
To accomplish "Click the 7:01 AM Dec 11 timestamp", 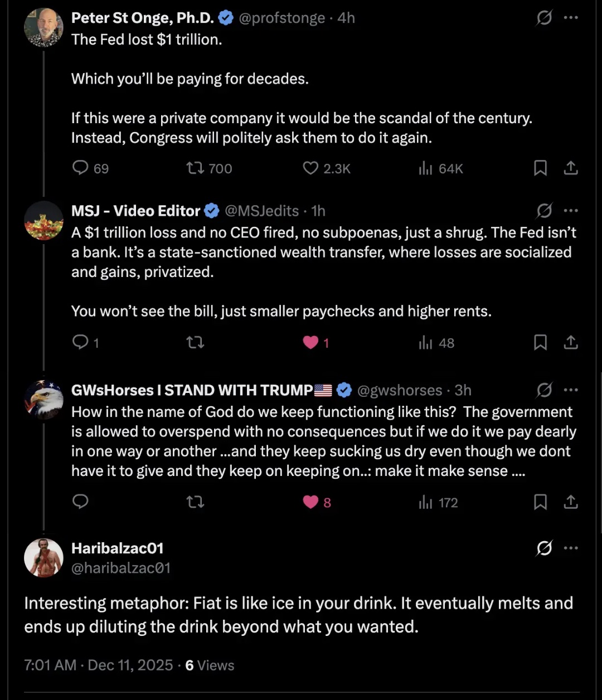I will pyautogui.click(x=98, y=665).
